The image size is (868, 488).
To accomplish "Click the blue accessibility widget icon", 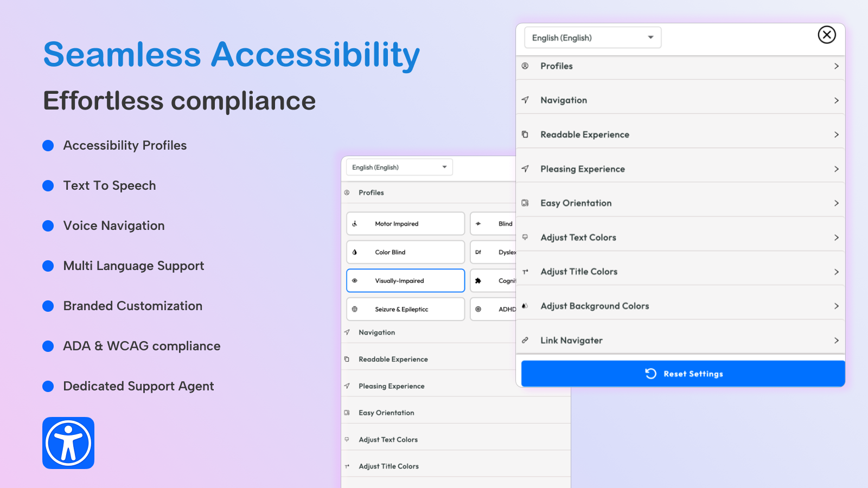I will [68, 443].
